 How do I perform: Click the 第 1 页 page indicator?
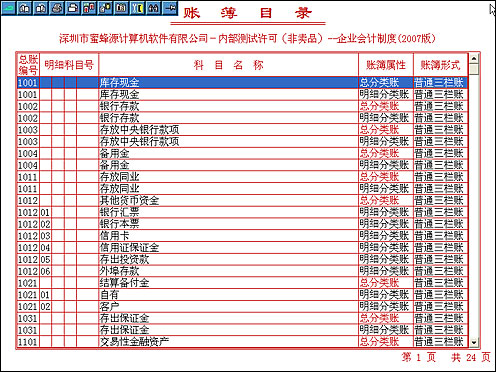pyautogui.click(x=419, y=357)
